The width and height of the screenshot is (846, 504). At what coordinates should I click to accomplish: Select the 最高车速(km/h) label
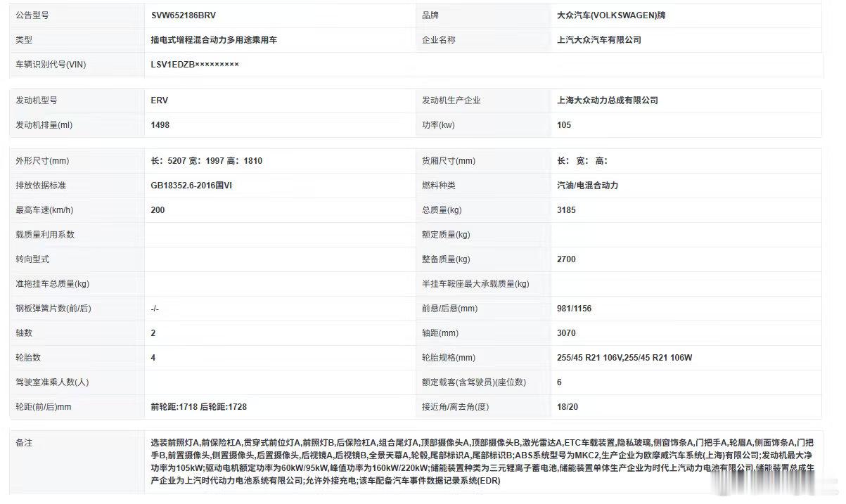click(44, 210)
